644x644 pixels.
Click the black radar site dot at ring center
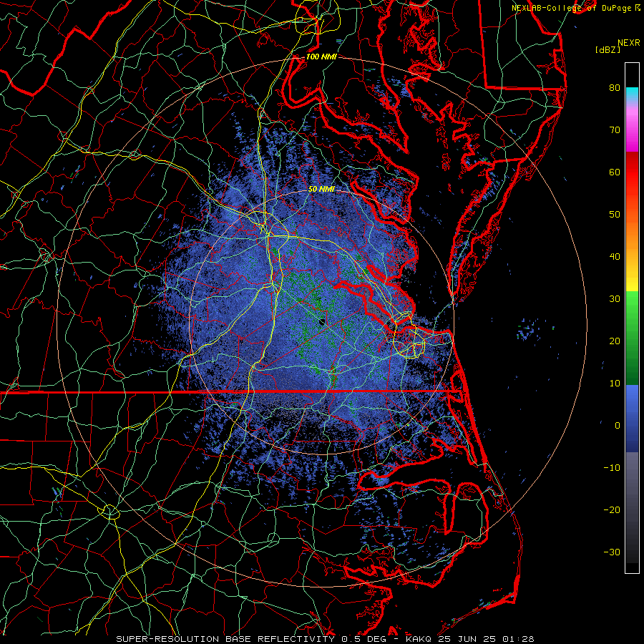click(x=322, y=322)
